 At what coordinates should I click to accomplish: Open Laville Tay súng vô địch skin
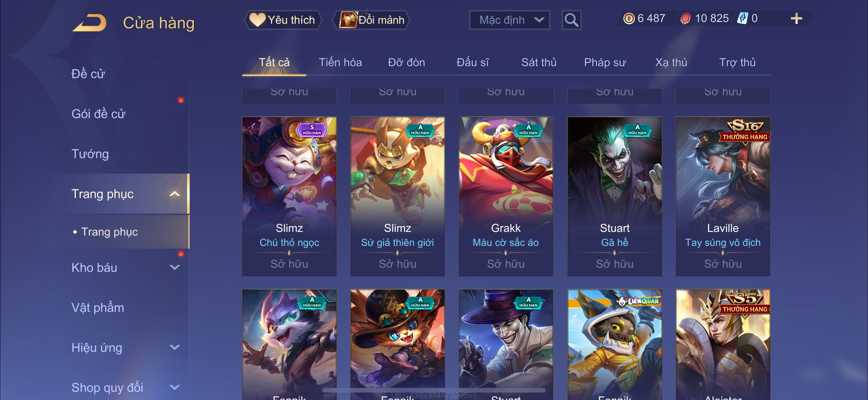click(x=723, y=196)
